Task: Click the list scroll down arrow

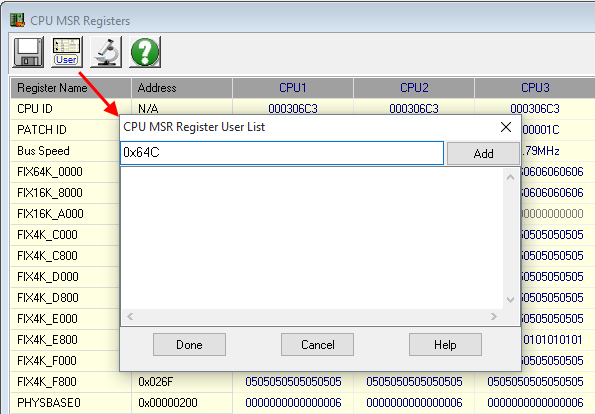Action: click(510, 300)
